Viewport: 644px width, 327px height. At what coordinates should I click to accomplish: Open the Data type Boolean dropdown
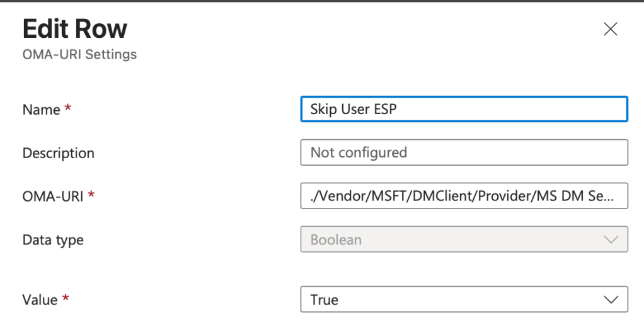tap(464, 240)
